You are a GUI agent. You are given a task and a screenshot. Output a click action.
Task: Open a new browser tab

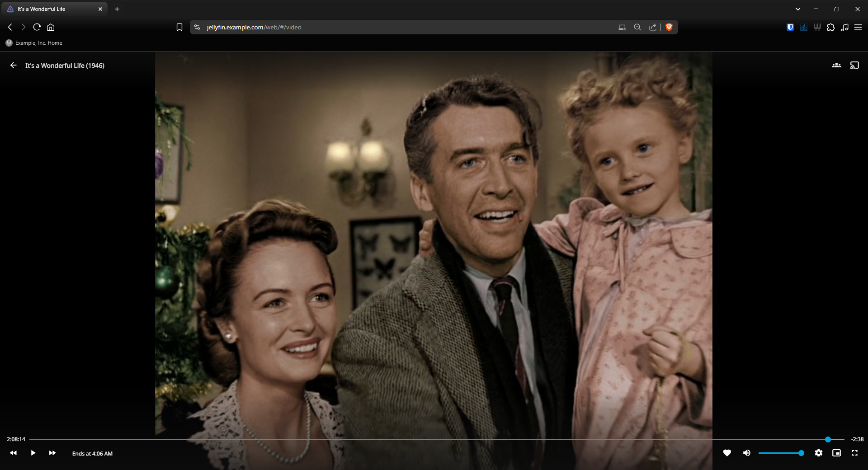(117, 9)
